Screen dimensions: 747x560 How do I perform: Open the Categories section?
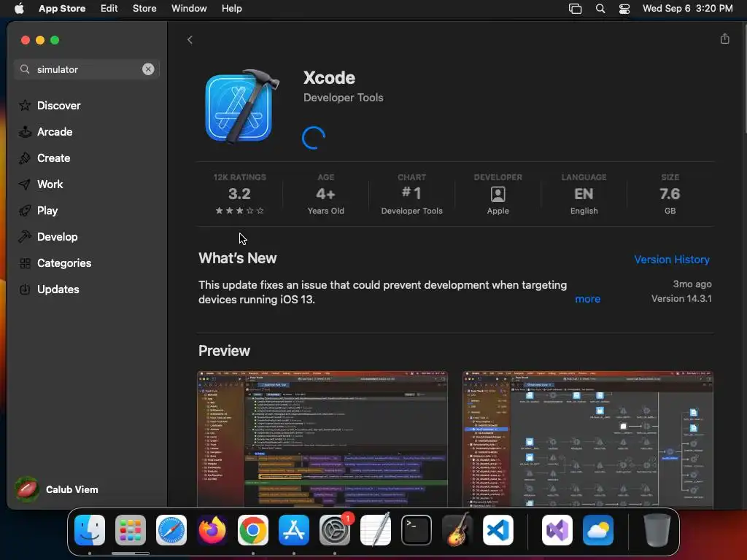(55, 262)
